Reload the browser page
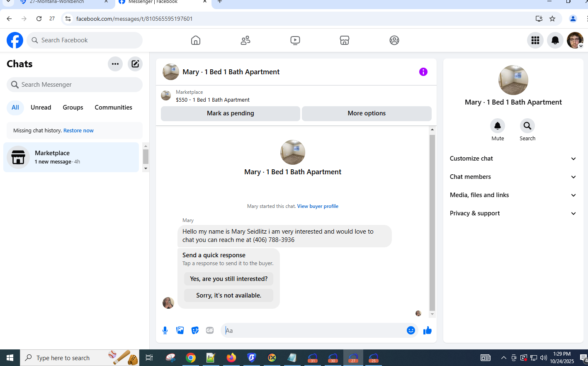Viewport: 588px width, 366px height. point(39,19)
